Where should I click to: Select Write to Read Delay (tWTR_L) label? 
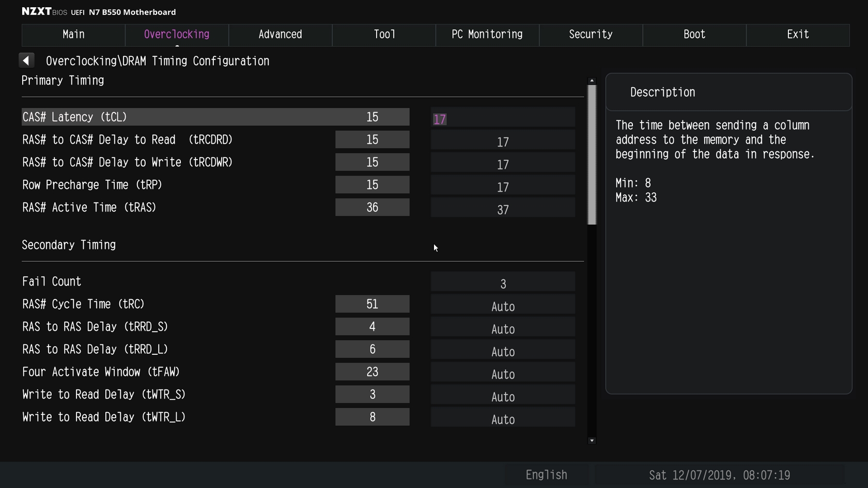[x=104, y=417]
